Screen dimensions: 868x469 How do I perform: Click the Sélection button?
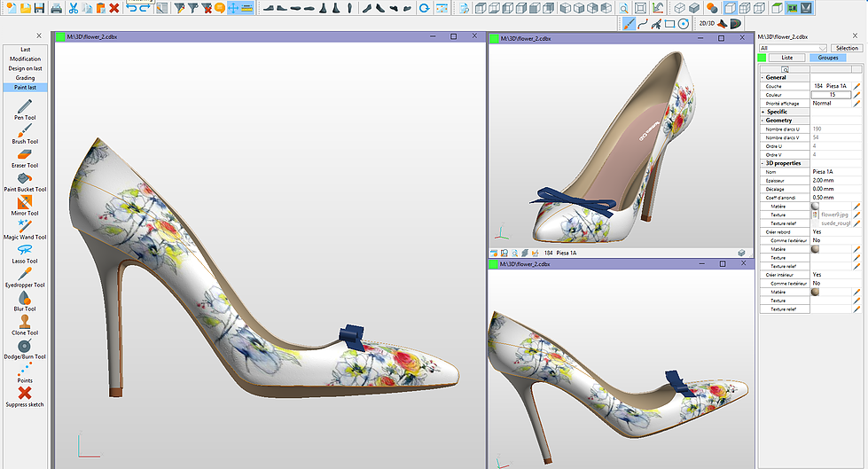846,48
